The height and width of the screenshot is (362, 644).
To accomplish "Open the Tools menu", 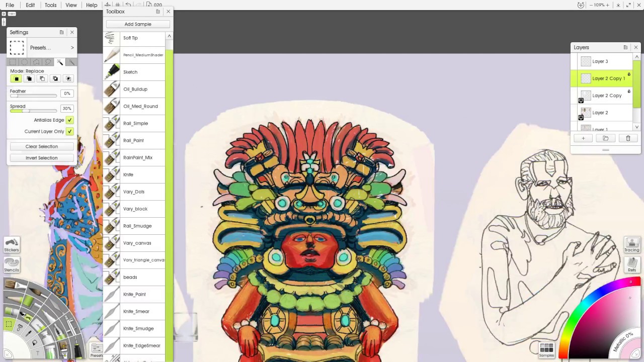I will pos(50,5).
